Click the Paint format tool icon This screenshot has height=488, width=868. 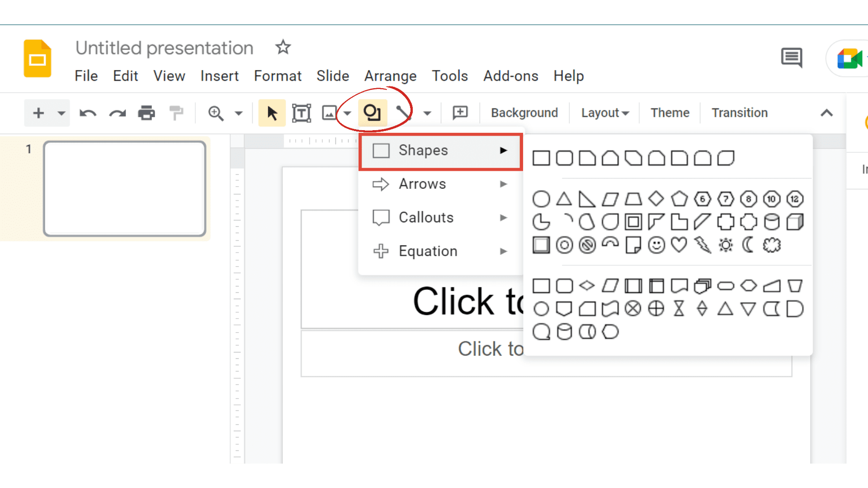pyautogui.click(x=177, y=113)
